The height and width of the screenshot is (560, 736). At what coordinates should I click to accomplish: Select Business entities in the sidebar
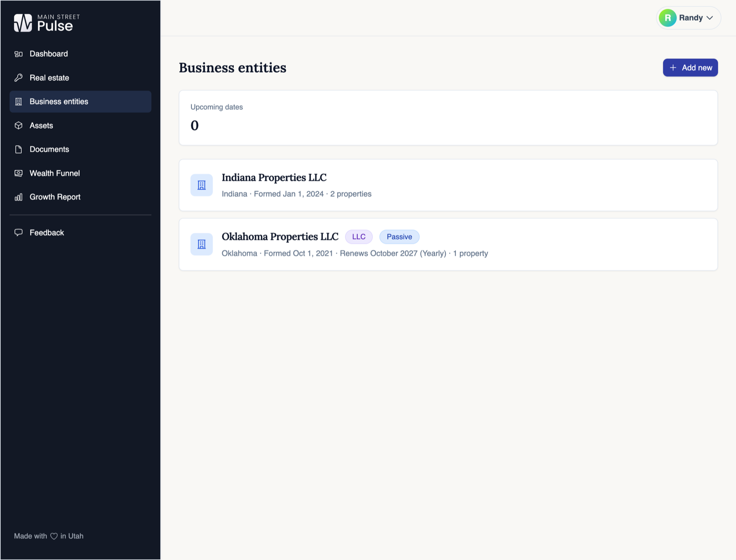pos(80,102)
